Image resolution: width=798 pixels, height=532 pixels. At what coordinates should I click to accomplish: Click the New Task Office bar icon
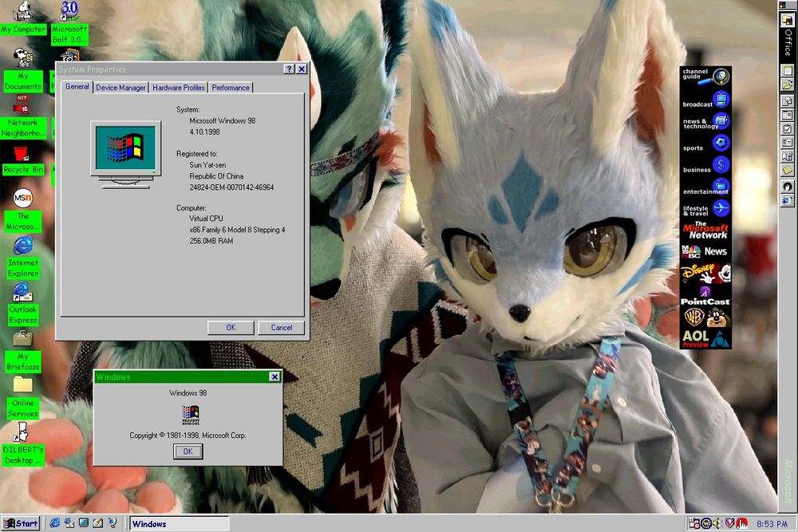pos(788,129)
